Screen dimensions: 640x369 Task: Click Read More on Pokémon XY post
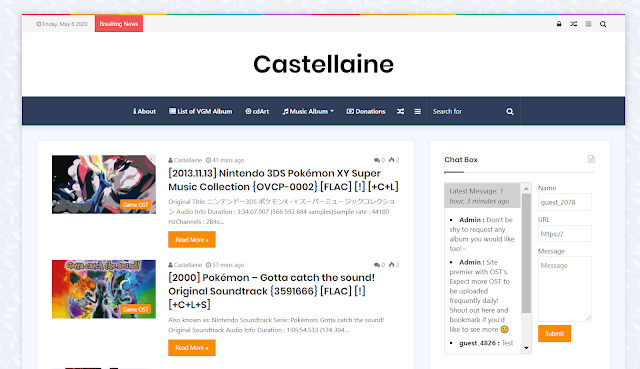(192, 240)
